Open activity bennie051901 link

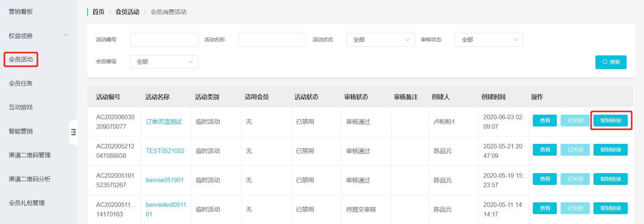tap(165, 180)
